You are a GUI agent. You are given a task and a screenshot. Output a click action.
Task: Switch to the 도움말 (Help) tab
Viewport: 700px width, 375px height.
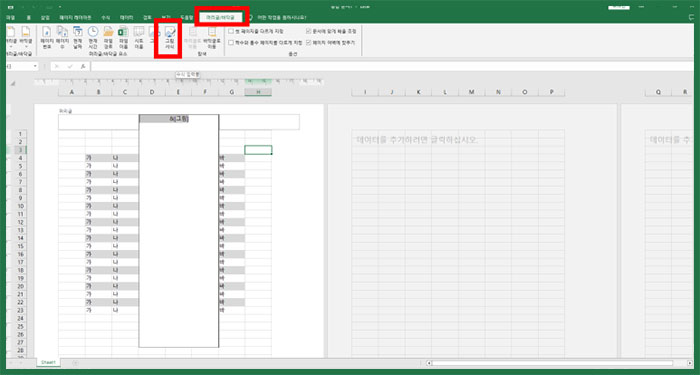[x=187, y=17]
